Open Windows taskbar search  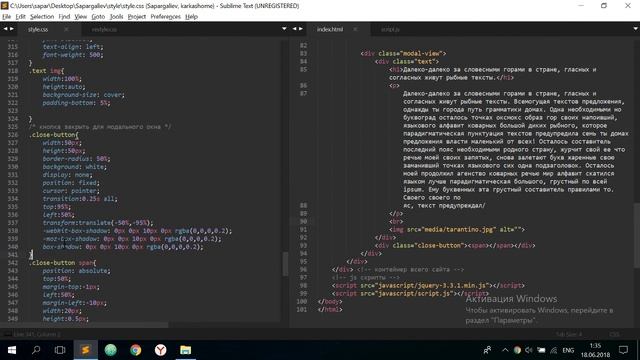click(x=36, y=350)
